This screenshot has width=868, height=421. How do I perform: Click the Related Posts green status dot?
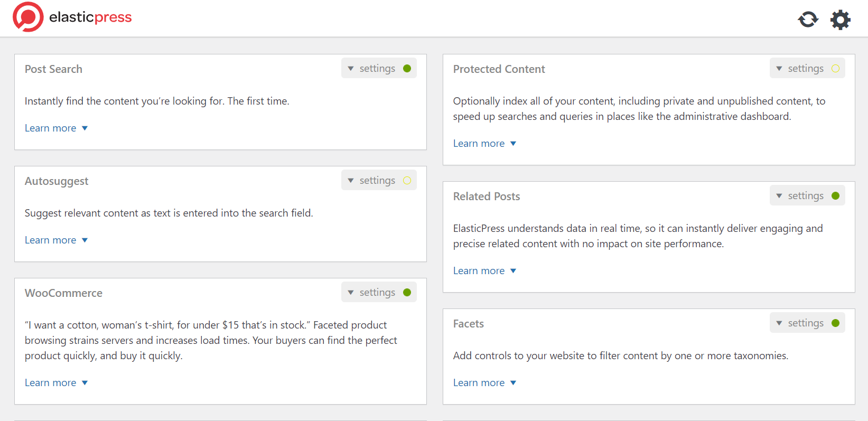[x=835, y=195]
